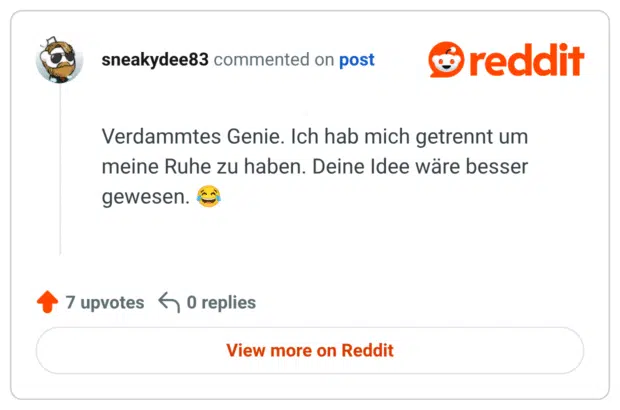Click the "commented on" text
620x410 pixels.
tap(274, 60)
